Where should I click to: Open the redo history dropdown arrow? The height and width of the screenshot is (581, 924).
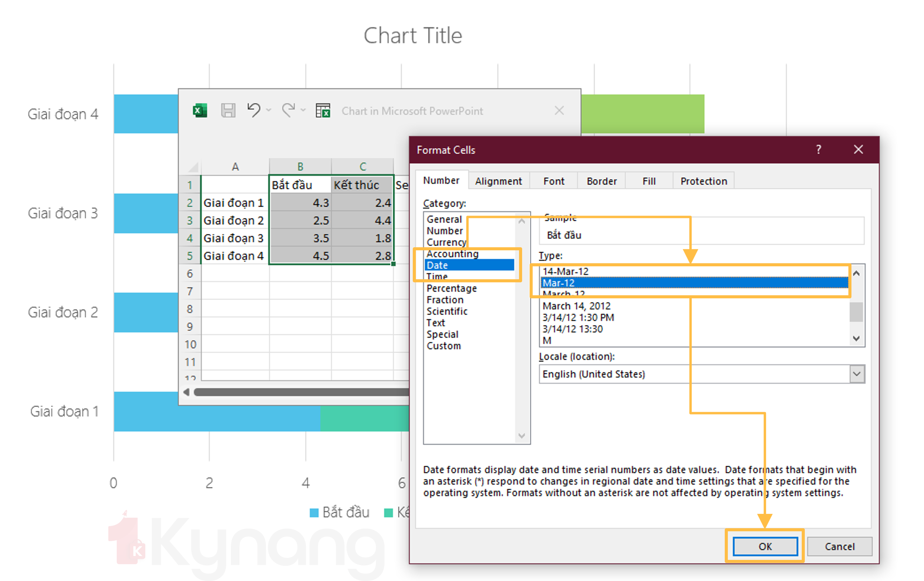(x=303, y=111)
